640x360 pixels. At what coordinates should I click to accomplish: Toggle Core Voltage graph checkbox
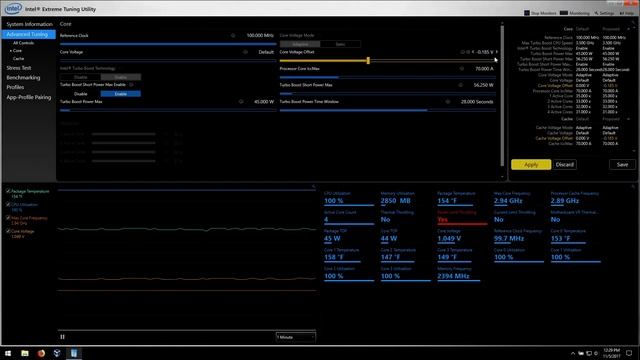tap(8, 231)
